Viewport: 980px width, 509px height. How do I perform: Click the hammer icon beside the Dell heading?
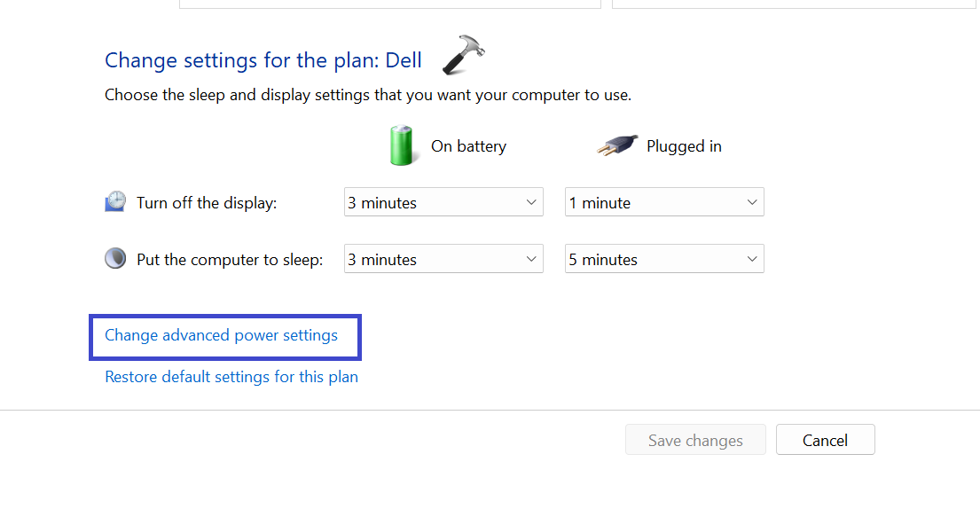(464, 55)
